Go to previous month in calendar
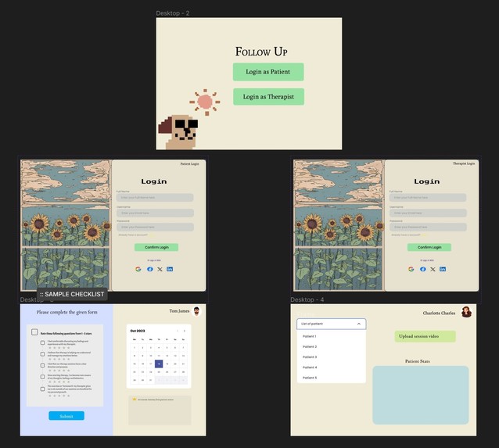Screen dimensions: 499x448 point(178,331)
